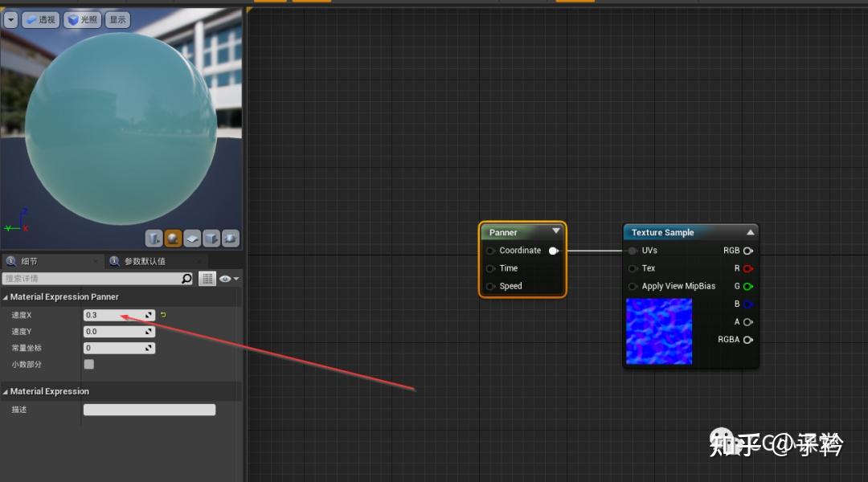Select the cube preview mesh shape

[x=211, y=238]
